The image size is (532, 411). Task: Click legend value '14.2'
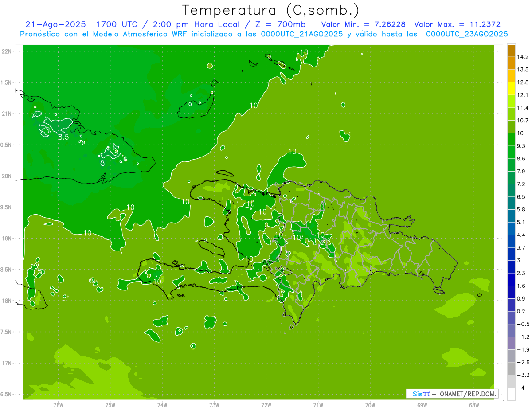coord(522,57)
